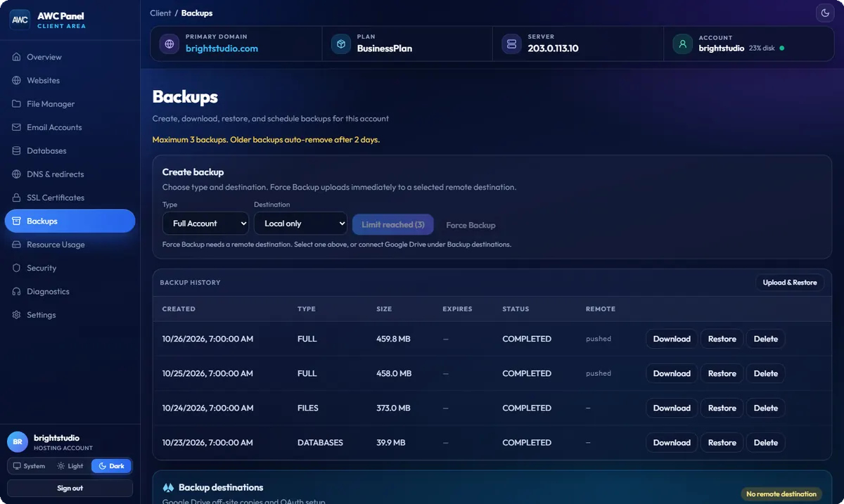Click the account user icon
The height and width of the screenshot is (504, 844).
[x=682, y=44]
